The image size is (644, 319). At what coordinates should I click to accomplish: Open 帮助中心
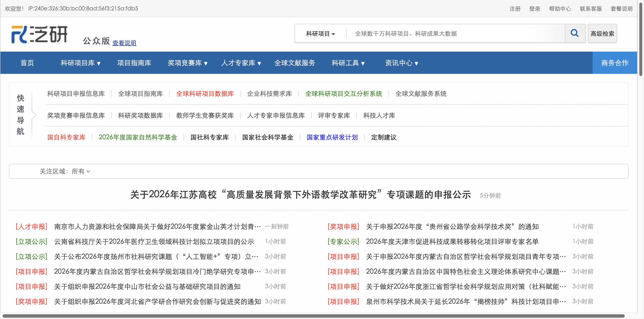560,9
